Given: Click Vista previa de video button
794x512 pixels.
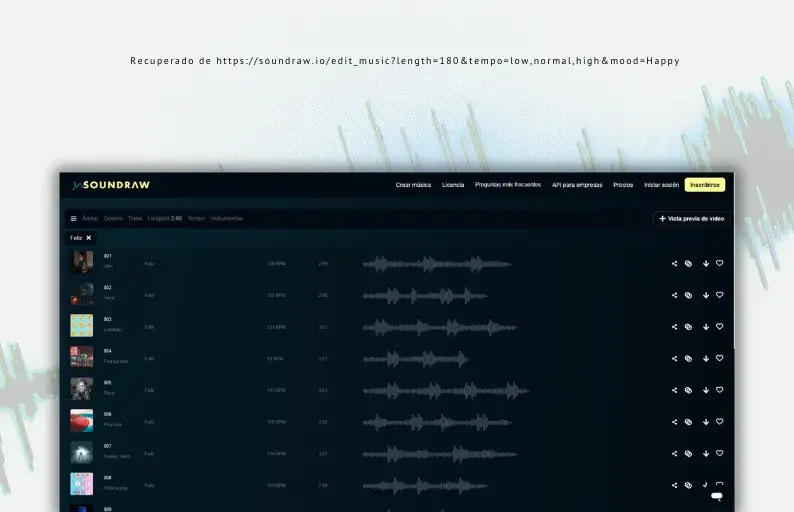Looking at the screenshot, I should point(692,218).
